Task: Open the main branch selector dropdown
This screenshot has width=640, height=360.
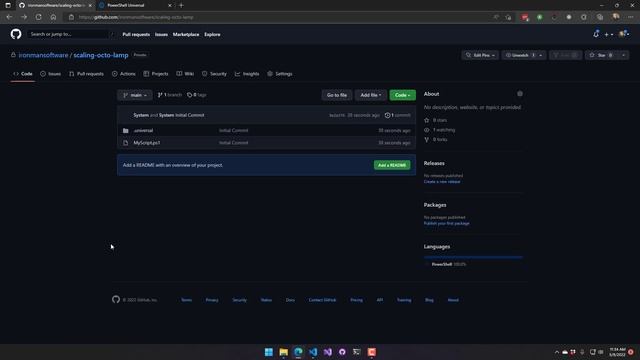Action: tap(135, 95)
